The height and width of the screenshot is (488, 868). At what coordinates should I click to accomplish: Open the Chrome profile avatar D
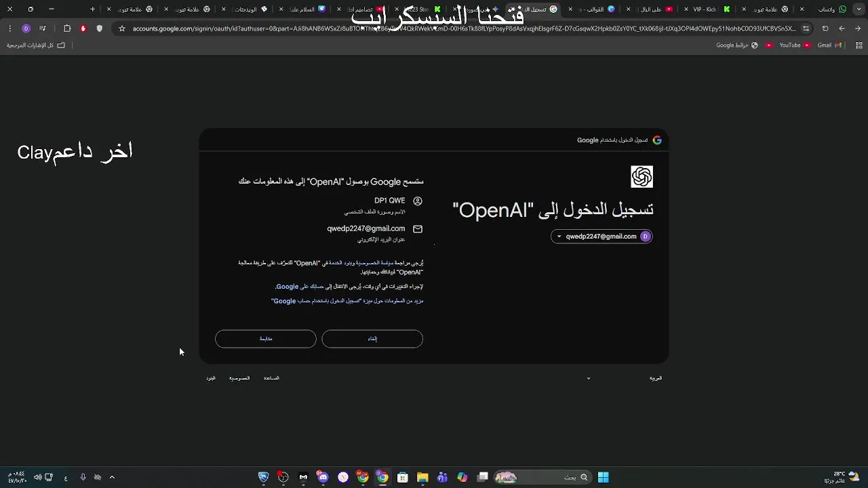(26, 28)
